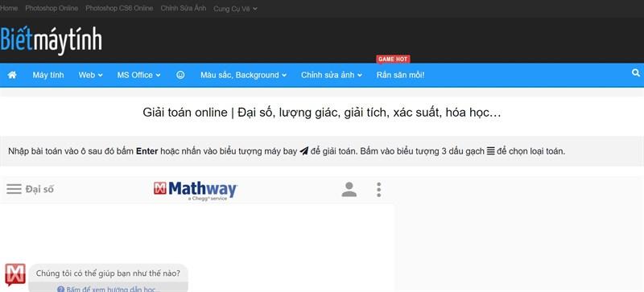The height and width of the screenshot is (292, 644).
Task: Click Bấm để xem hướng dẫn học link
Action: tap(109, 289)
